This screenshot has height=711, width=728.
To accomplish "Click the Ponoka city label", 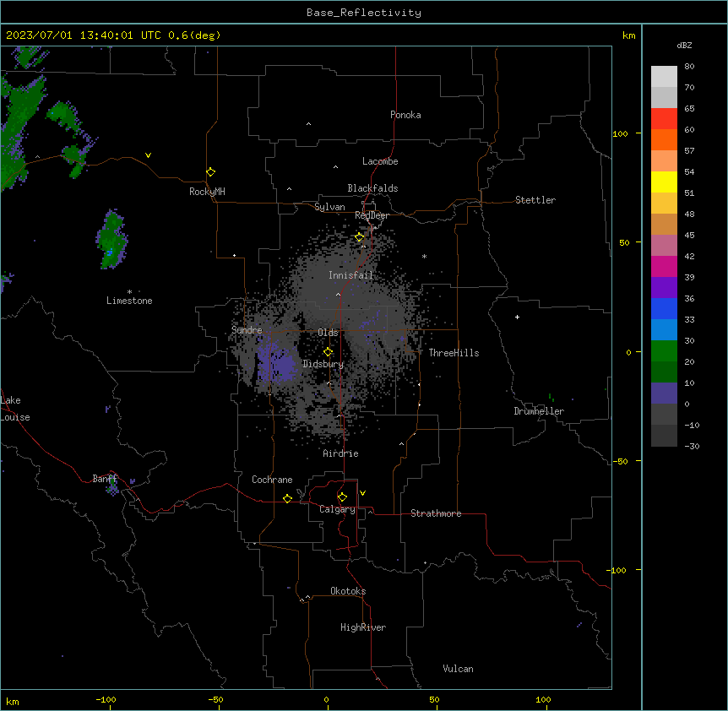I will pos(405,115).
